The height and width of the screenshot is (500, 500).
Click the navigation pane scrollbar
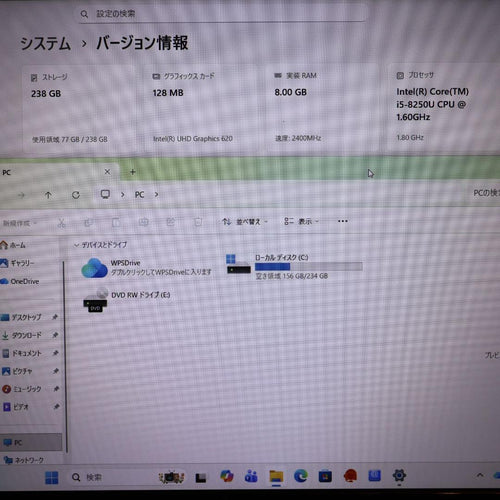pyautogui.click(x=65, y=357)
